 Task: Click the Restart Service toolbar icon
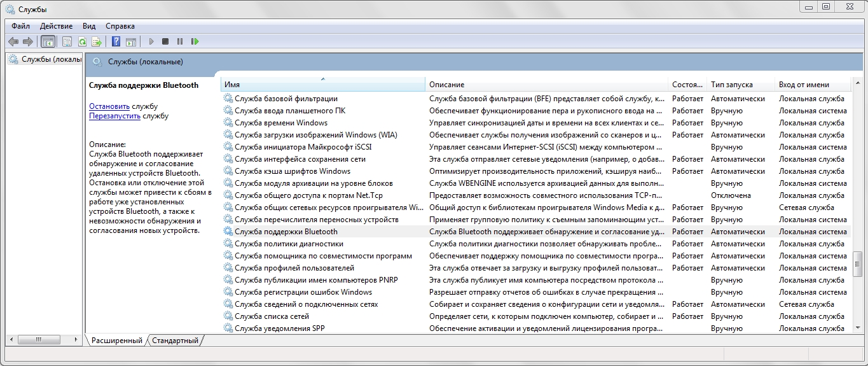pos(195,41)
